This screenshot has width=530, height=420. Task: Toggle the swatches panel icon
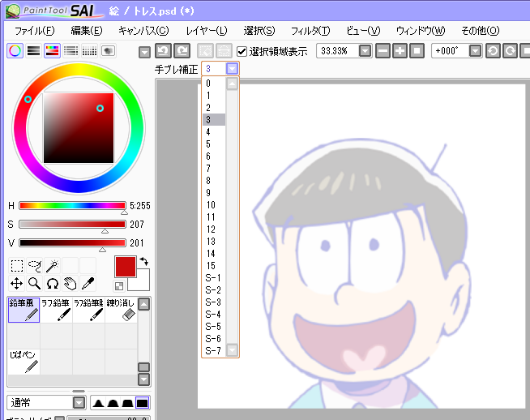[89, 51]
